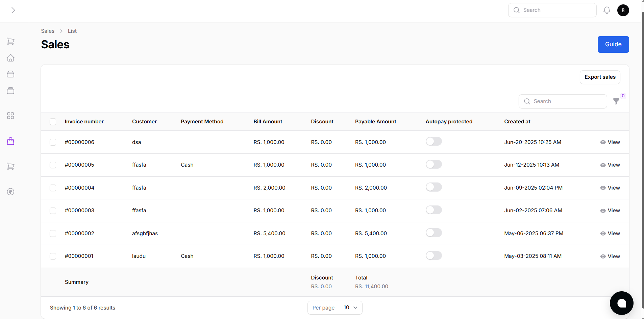Select the purple shopping bag Sales icon
This screenshot has height=319, width=644.
pyautogui.click(x=10, y=141)
